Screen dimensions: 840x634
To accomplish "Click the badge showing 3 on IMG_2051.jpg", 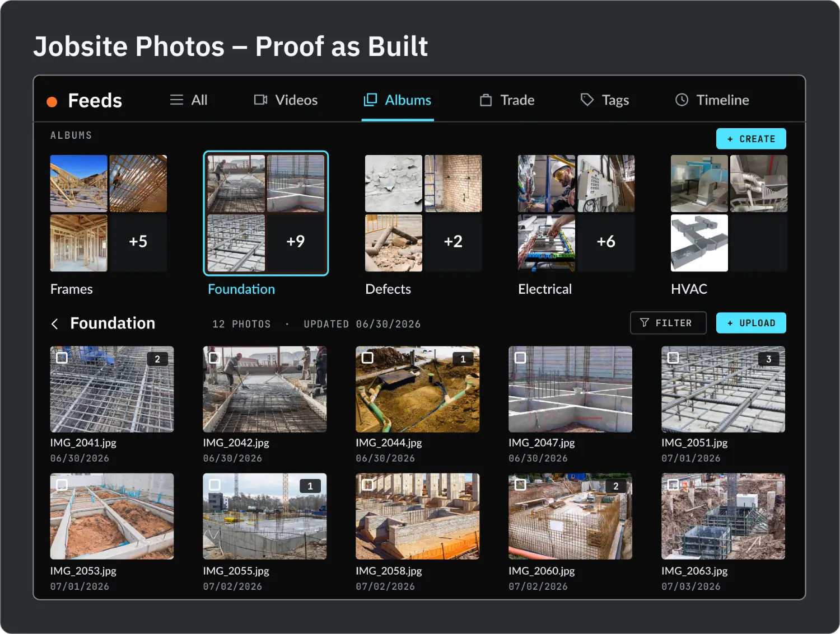I will point(769,359).
